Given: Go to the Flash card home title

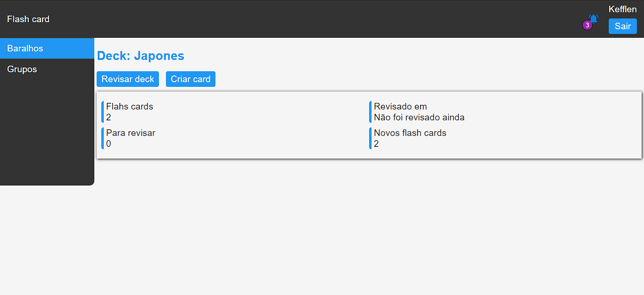Looking at the screenshot, I should click(28, 19).
